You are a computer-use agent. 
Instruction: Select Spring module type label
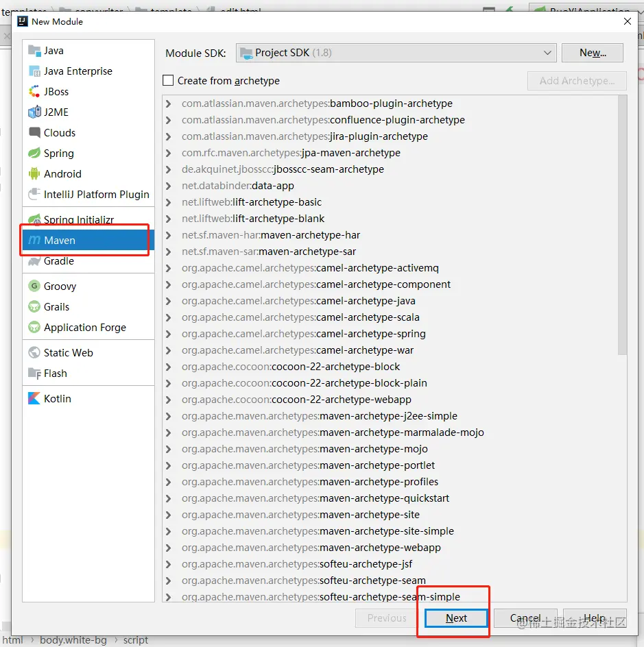click(59, 153)
